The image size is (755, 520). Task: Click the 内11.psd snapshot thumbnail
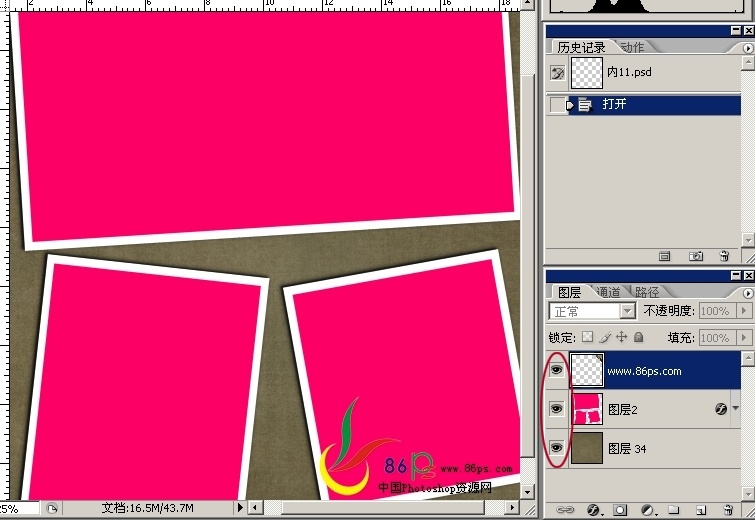point(586,73)
